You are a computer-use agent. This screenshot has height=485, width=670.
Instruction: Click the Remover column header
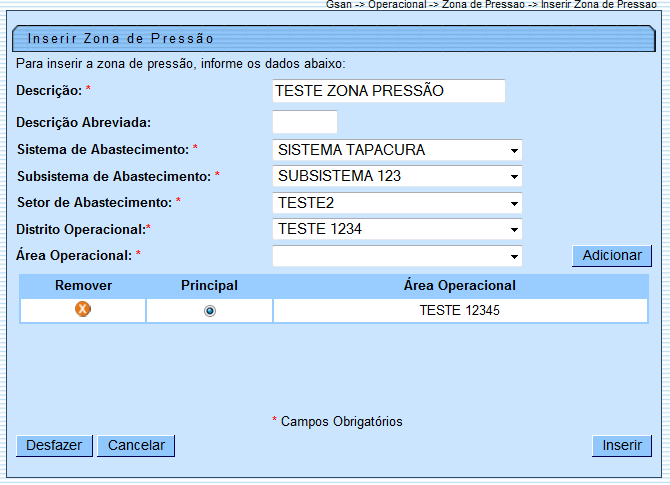click(83, 285)
